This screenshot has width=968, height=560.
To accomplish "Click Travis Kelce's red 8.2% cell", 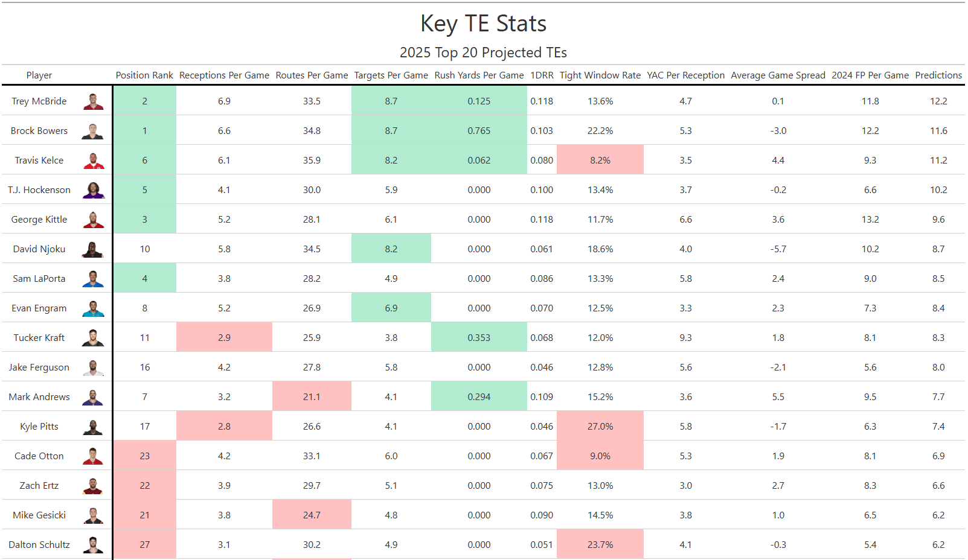I will click(x=600, y=161).
